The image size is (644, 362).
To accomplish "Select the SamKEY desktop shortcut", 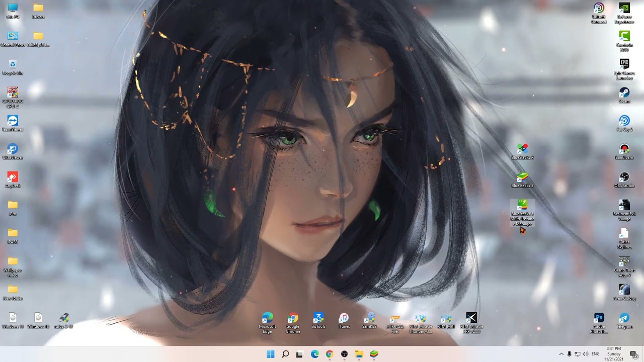I will [369, 321].
